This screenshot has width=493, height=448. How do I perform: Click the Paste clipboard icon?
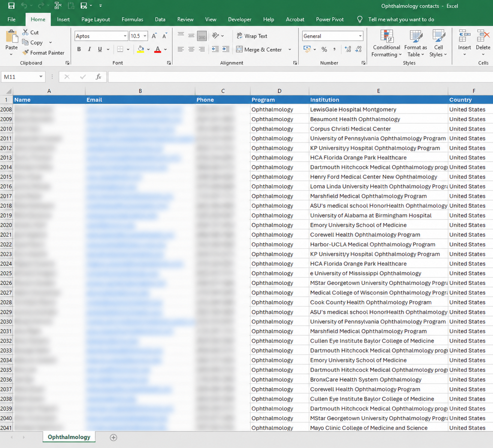12,37
